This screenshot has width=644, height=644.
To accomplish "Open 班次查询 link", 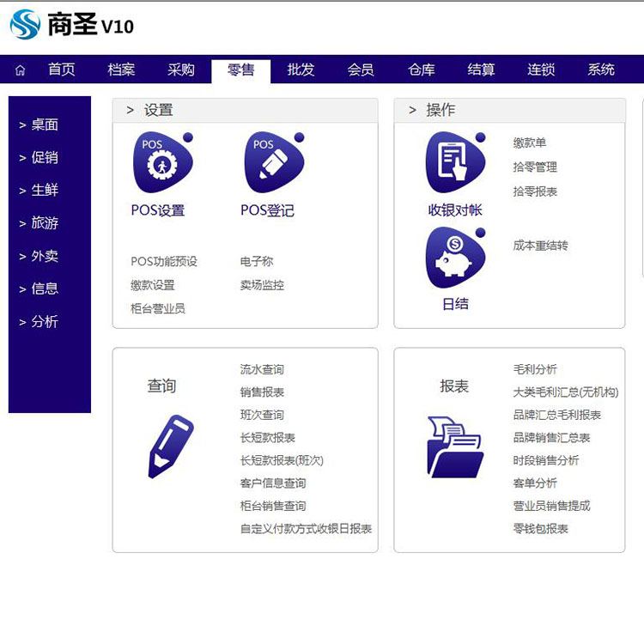I will click(x=262, y=415).
